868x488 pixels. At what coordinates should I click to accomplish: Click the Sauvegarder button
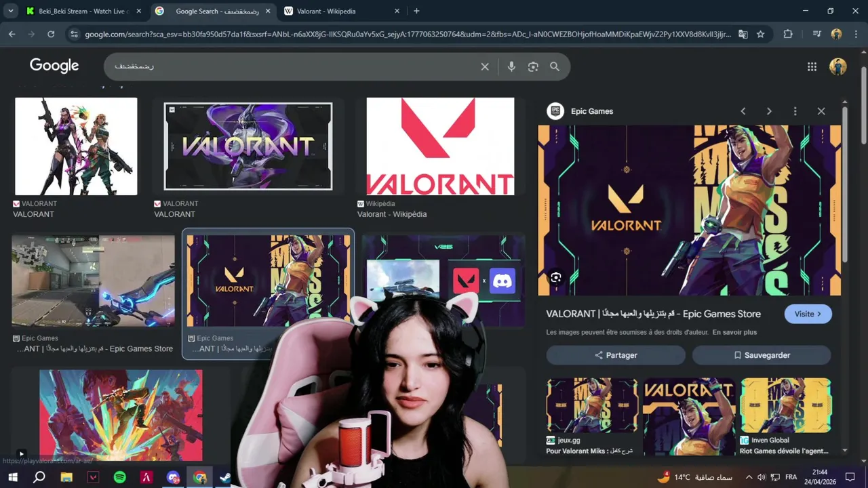click(762, 355)
